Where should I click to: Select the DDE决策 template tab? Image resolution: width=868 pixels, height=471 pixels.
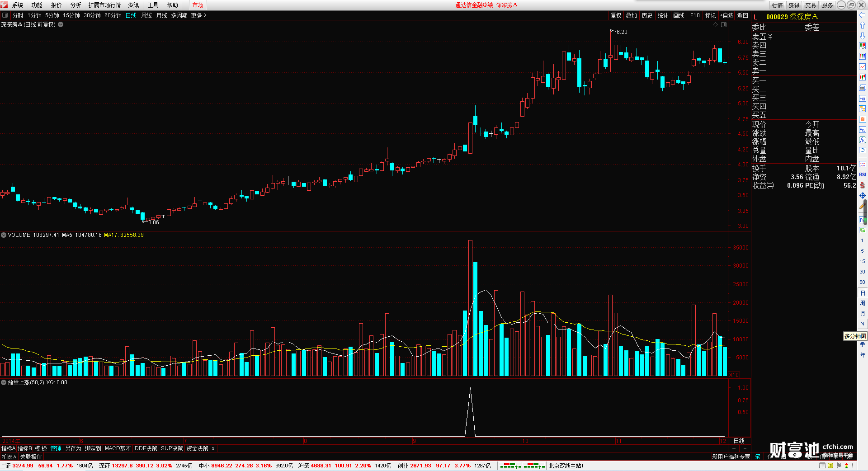click(x=146, y=448)
